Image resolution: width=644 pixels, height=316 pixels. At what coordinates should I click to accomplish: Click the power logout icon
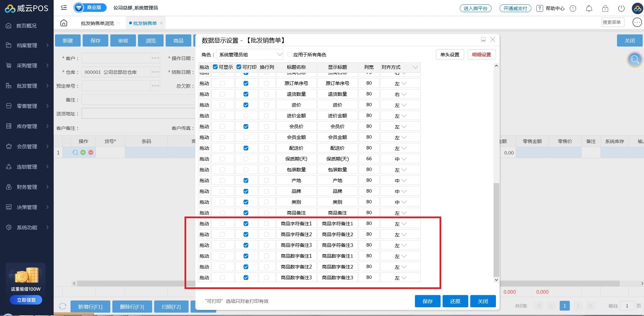tap(621, 8)
